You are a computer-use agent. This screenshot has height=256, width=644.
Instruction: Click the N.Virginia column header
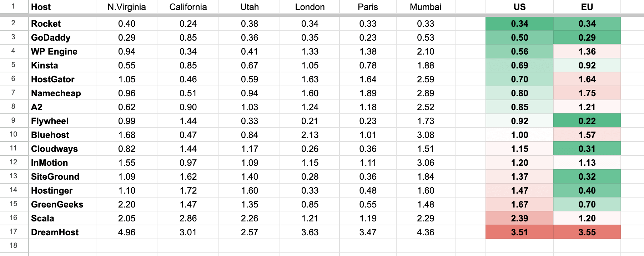(127, 7)
